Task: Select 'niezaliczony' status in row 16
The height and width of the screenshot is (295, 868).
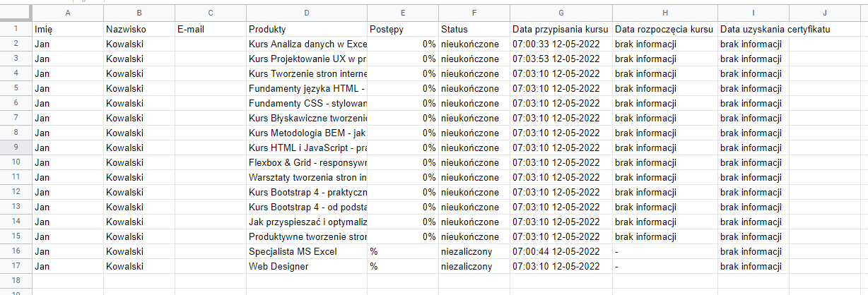Action: click(x=474, y=251)
